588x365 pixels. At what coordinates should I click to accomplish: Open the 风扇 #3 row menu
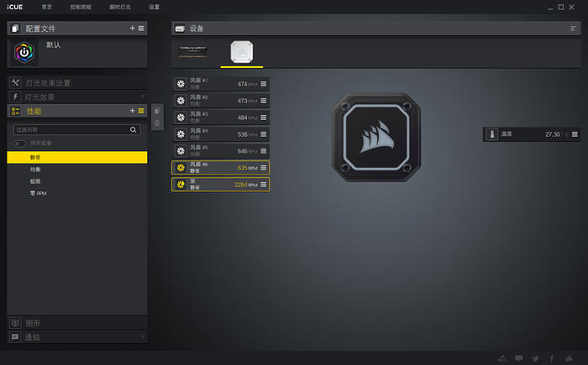[264, 117]
